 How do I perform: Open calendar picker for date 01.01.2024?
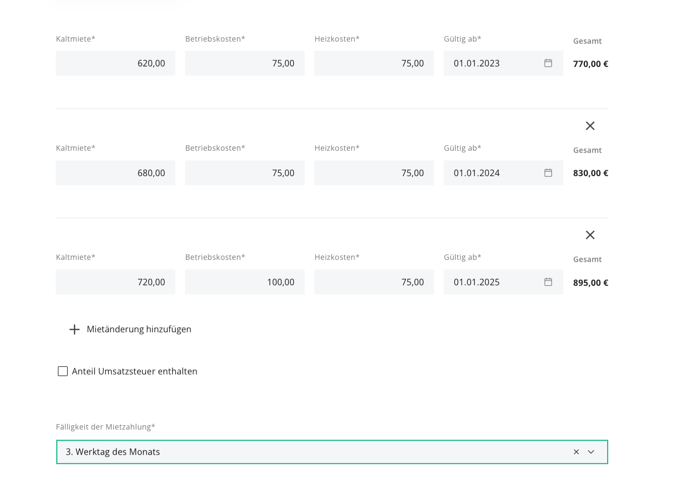click(548, 173)
